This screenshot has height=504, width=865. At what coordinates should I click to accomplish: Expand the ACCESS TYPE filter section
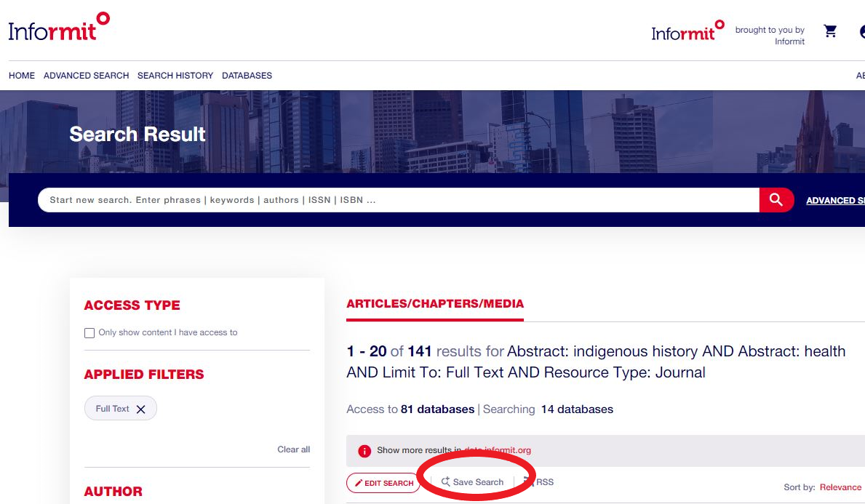tap(132, 305)
